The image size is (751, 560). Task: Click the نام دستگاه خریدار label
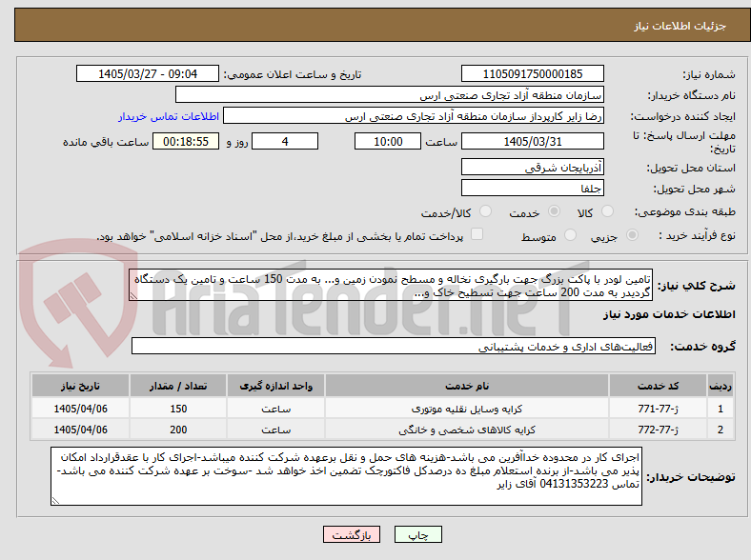pyautogui.click(x=692, y=95)
